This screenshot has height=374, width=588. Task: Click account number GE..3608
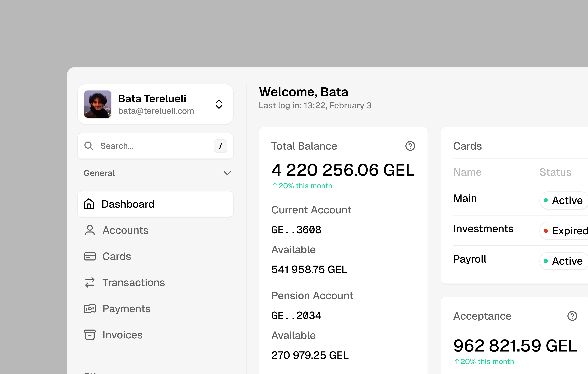point(296,230)
